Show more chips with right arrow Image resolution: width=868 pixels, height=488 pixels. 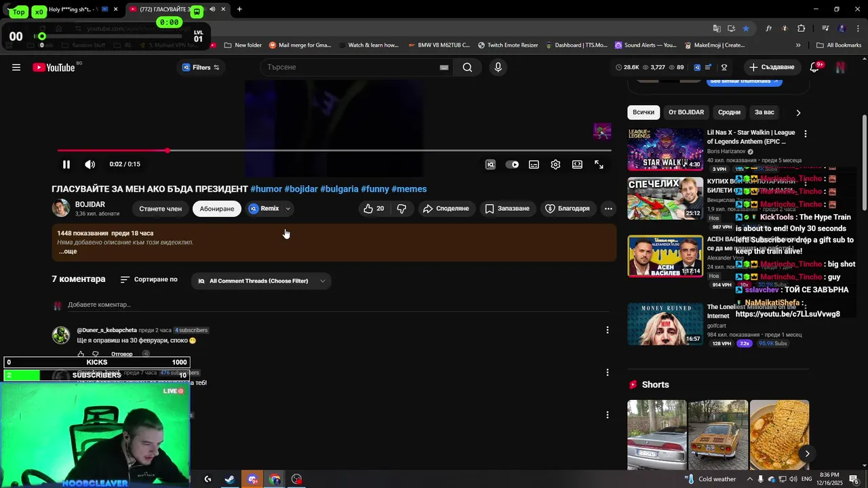pos(798,113)
